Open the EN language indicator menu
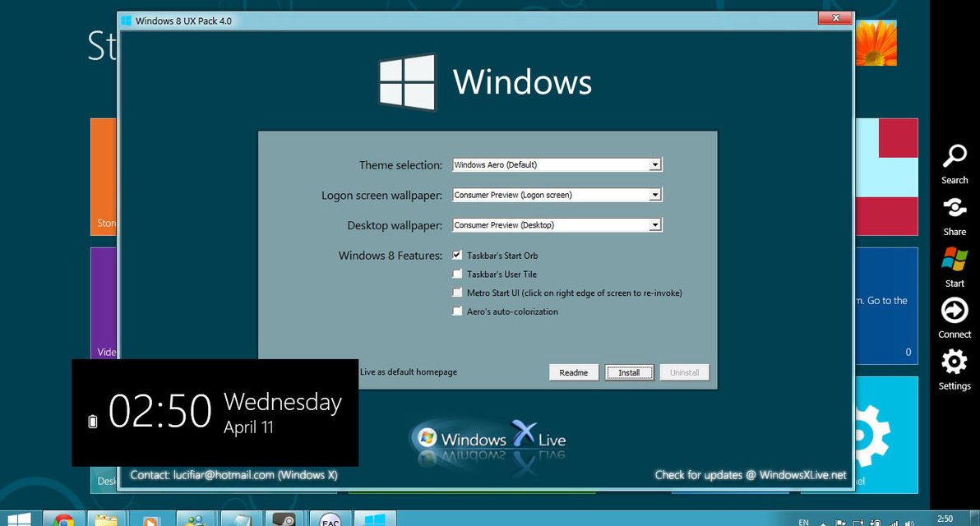 pos(804,520)
